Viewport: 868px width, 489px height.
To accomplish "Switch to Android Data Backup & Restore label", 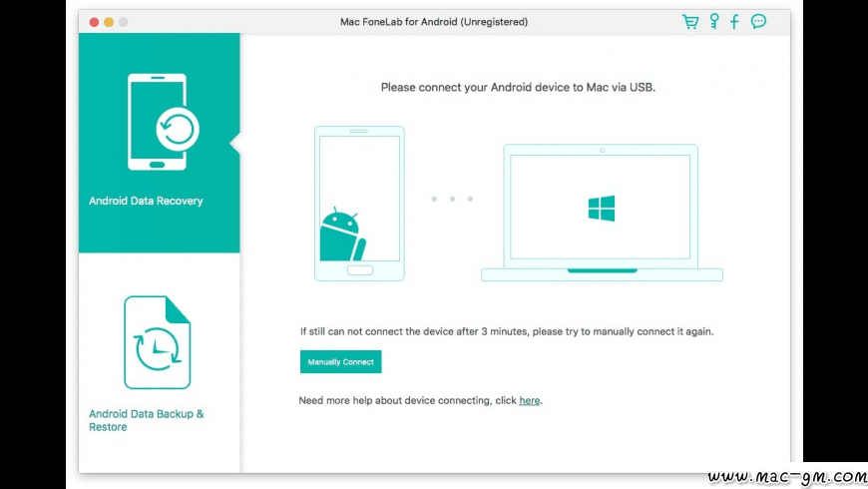I will point(146,420).
